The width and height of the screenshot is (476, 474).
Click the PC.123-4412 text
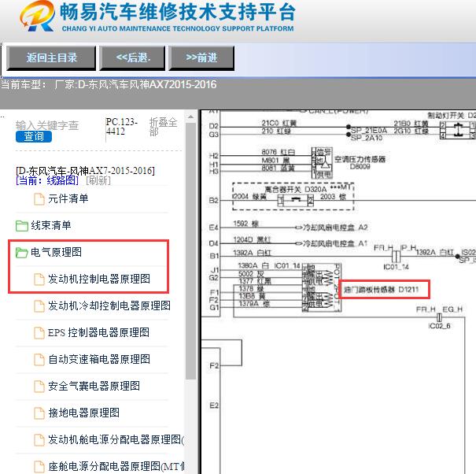121,127
